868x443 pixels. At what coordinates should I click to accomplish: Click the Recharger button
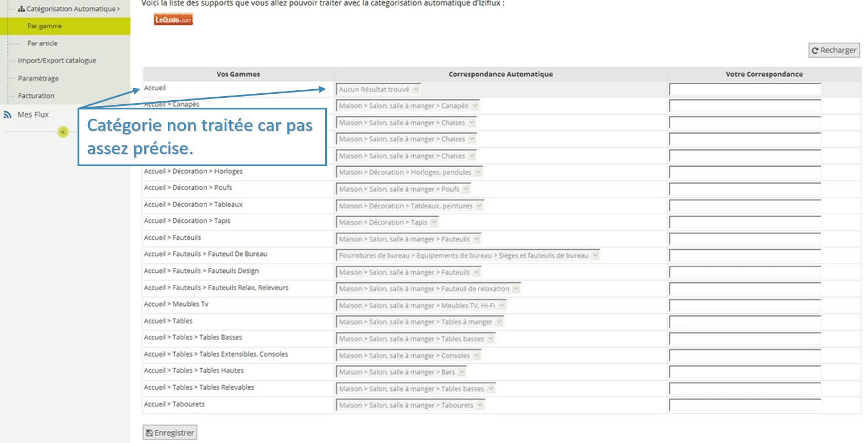(x=834, y=50)
